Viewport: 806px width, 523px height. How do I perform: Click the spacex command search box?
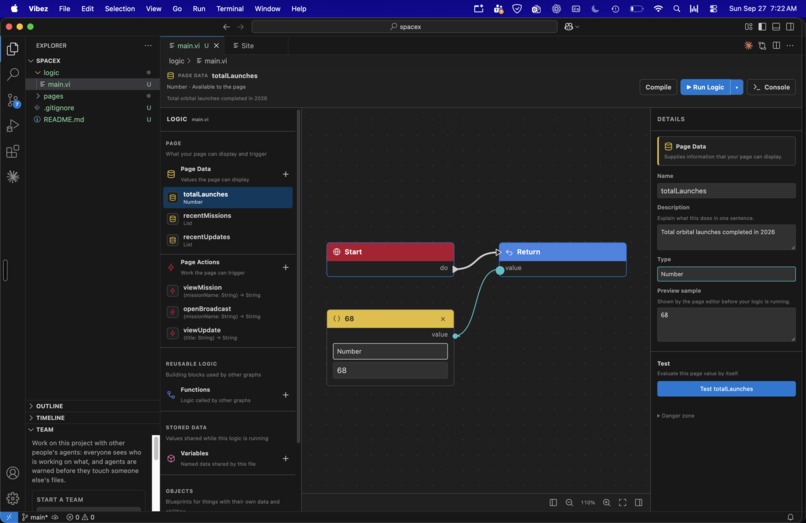405,27
